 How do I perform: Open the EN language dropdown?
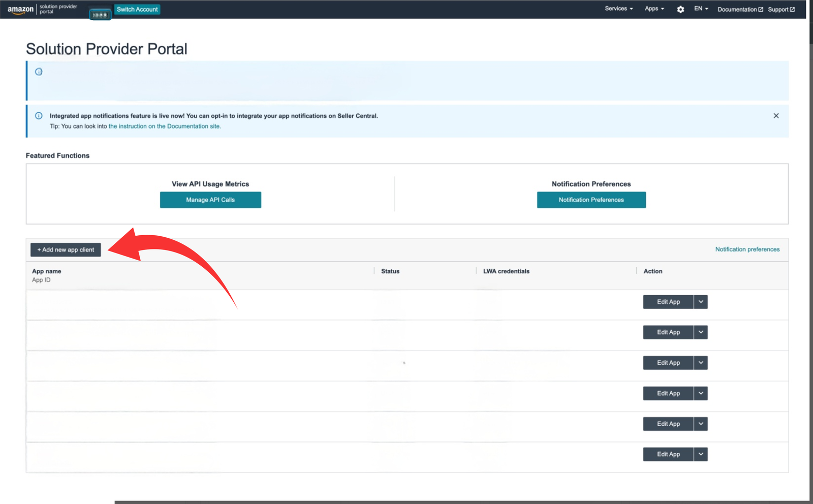pyautogui.click(x=701, y=9)
